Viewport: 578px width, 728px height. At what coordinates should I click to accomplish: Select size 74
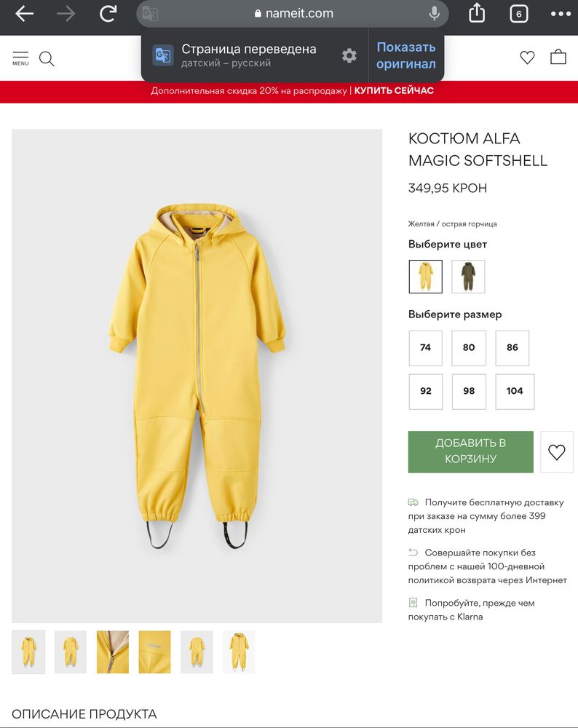(425, 348)
